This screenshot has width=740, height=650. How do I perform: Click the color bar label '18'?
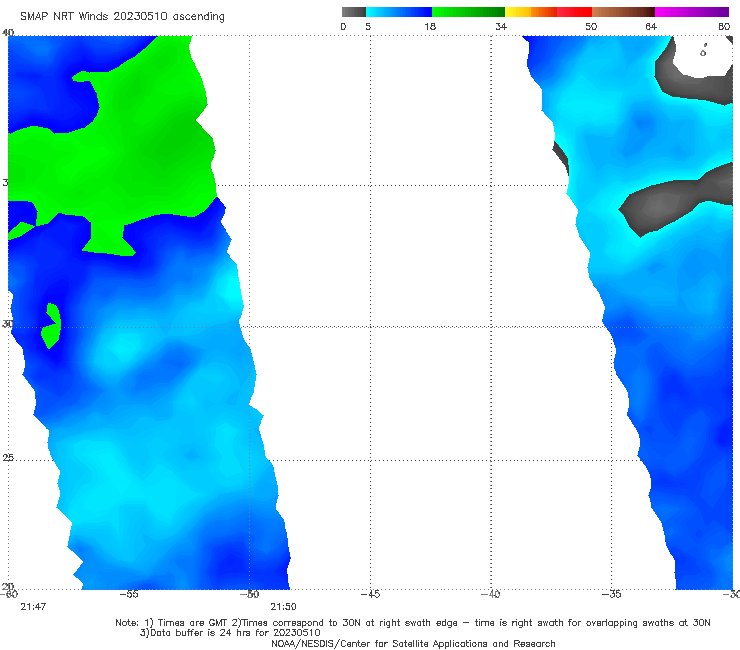(x=430, y=26)
